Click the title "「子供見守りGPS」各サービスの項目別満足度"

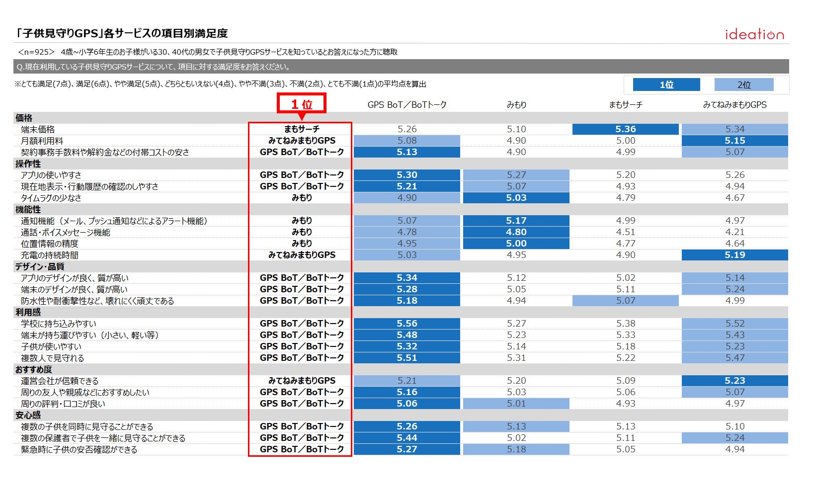[121, 33]
